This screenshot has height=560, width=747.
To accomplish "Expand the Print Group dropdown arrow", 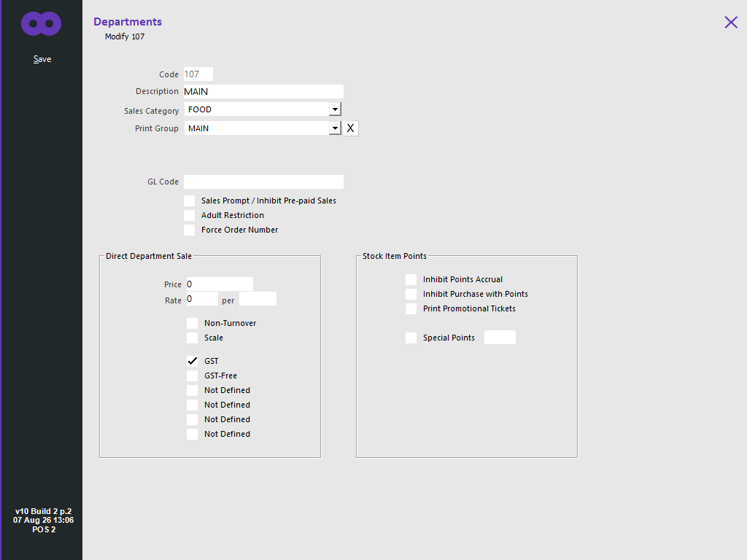I will (x=335, y=128).
